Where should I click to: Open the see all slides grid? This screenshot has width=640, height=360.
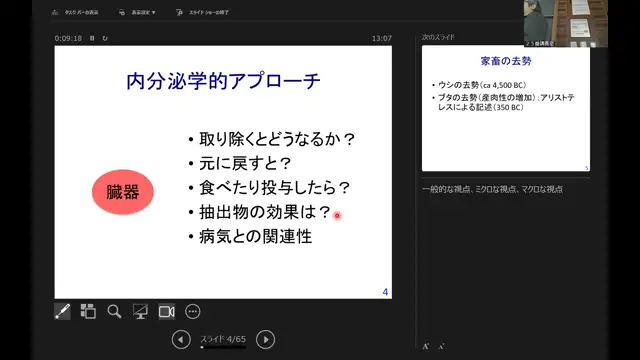(88, 312)
